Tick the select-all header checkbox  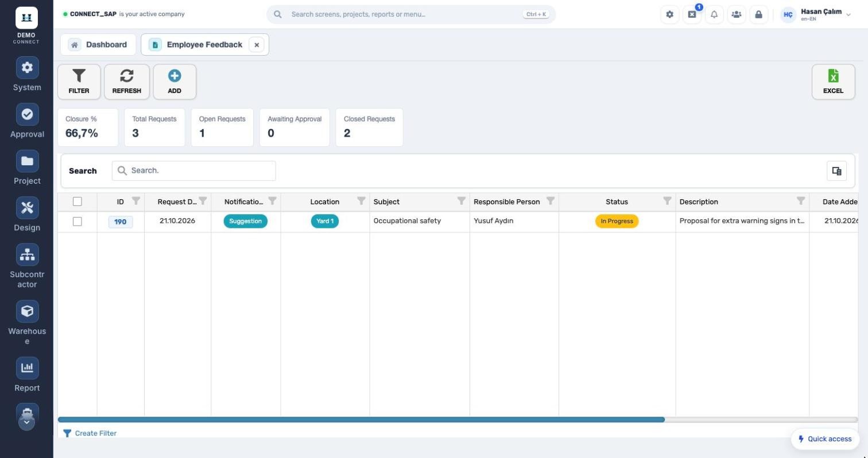pyautogui.click(x=77, y=201)
